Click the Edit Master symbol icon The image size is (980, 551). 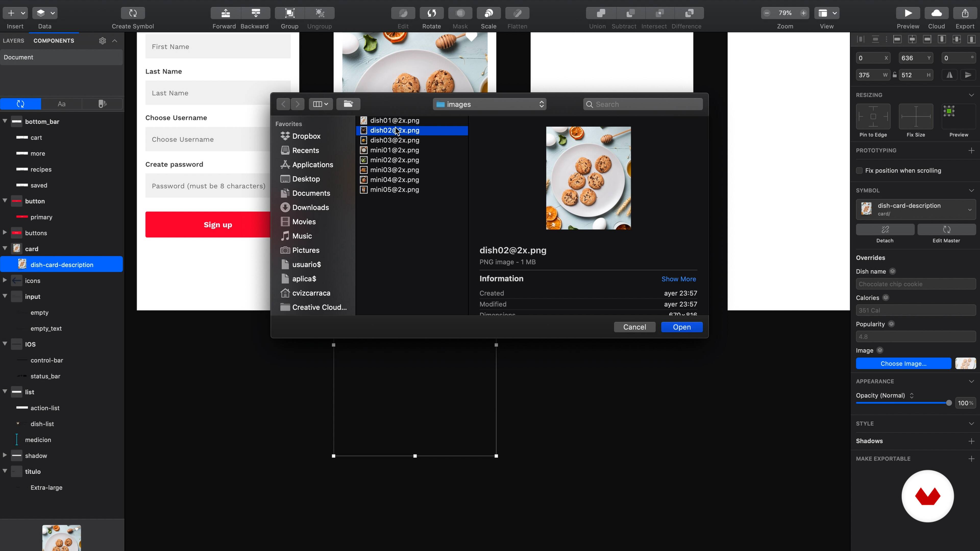click(946, 229)
